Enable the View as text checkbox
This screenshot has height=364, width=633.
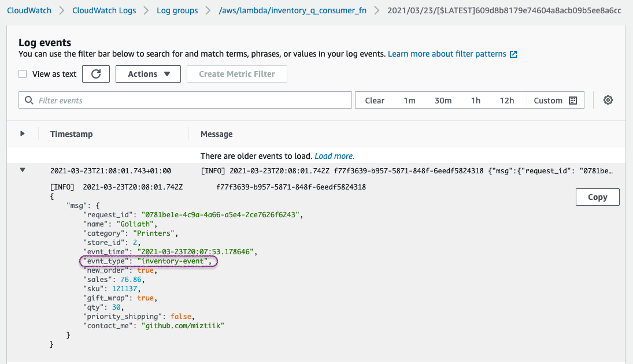tap(23, 74)
